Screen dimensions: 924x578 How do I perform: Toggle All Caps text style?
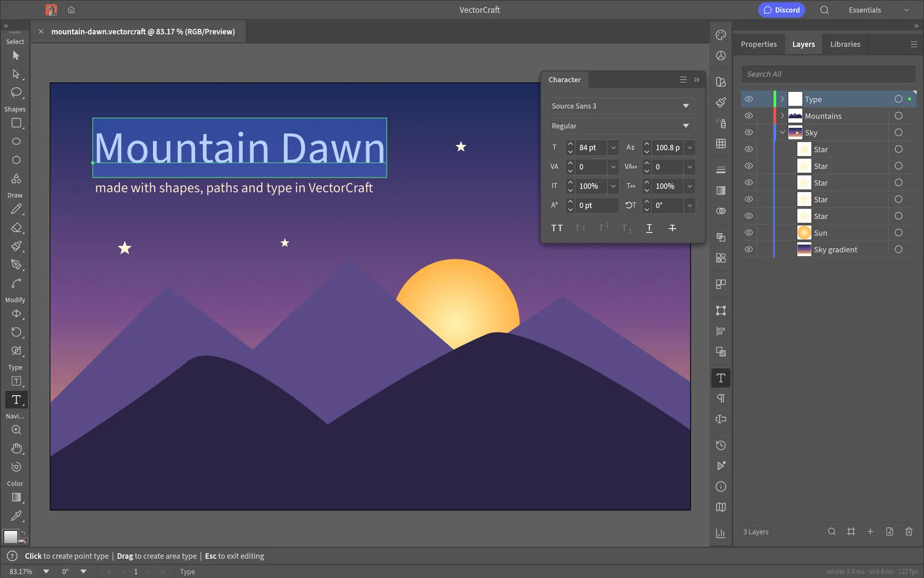pos(557,228)
